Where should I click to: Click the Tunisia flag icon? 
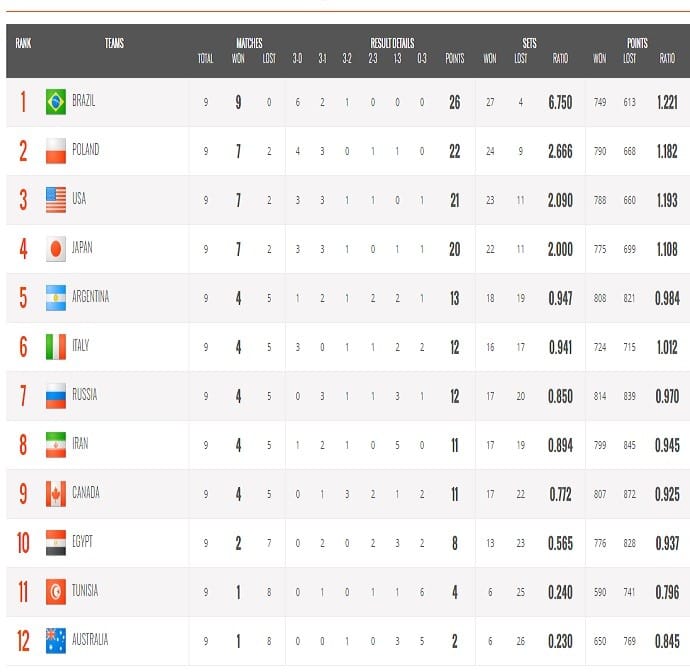point(56,592)
